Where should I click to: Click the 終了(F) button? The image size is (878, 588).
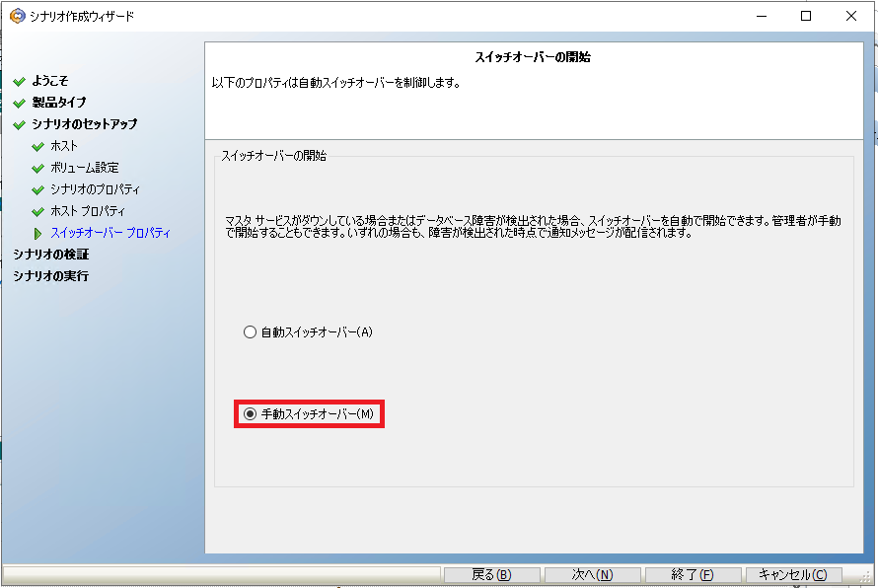pos(693,574)
